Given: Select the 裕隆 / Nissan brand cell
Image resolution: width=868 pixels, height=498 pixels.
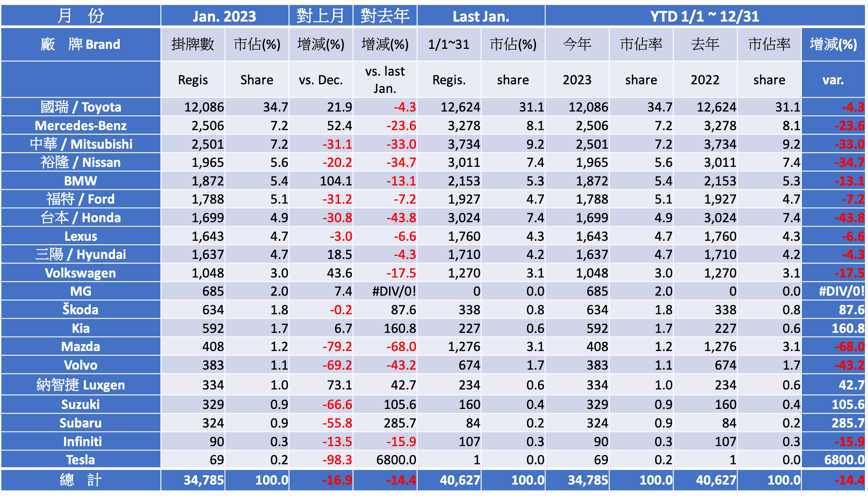Looking at the screenshot, I should 81,162.
